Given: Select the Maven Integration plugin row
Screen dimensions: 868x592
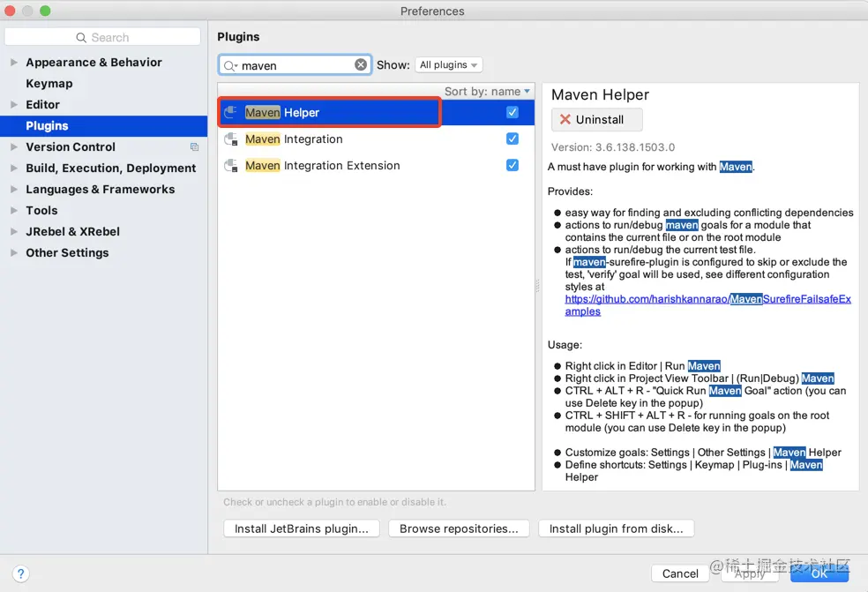Looking at the screenshot, I should pyautogui.click(x=376, y=139).
